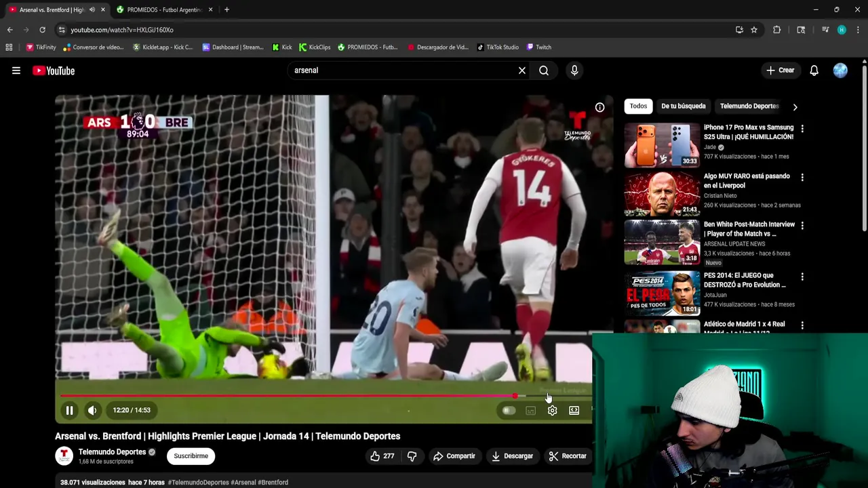Viewport: 868px width, 488px height.
Task: Open the player settings gear
Action: (x=552, y=410)
